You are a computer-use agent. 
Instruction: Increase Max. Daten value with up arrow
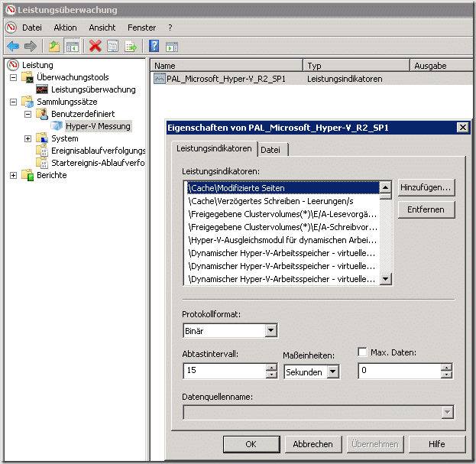[446, 368]
